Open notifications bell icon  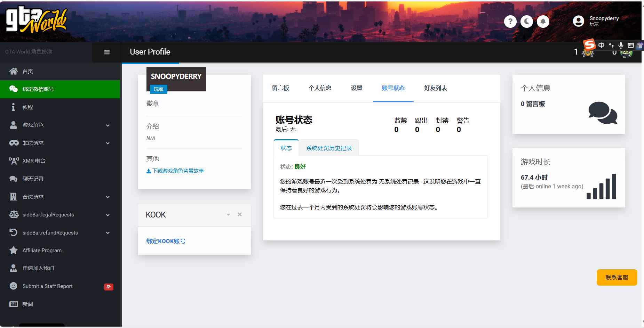[543, 22]
